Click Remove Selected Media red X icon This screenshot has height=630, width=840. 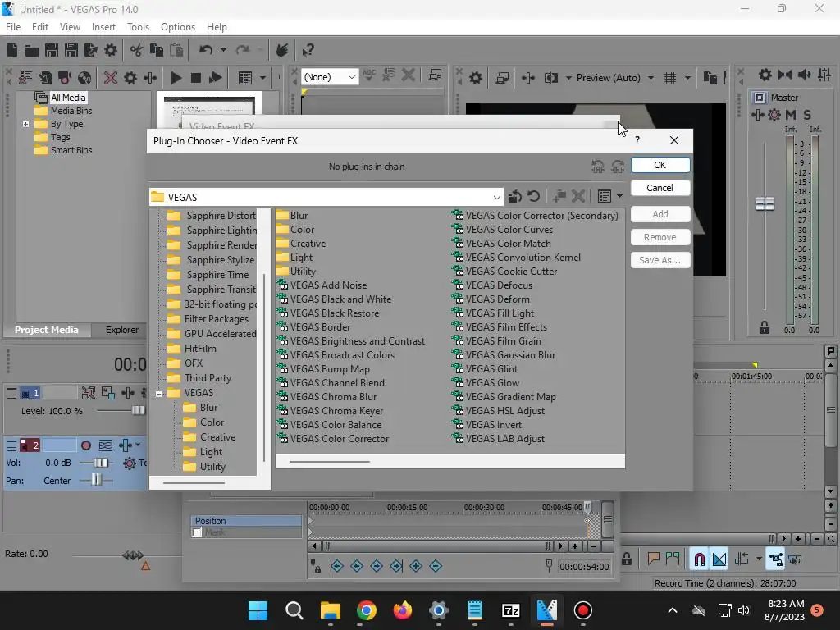coord(111,78)
